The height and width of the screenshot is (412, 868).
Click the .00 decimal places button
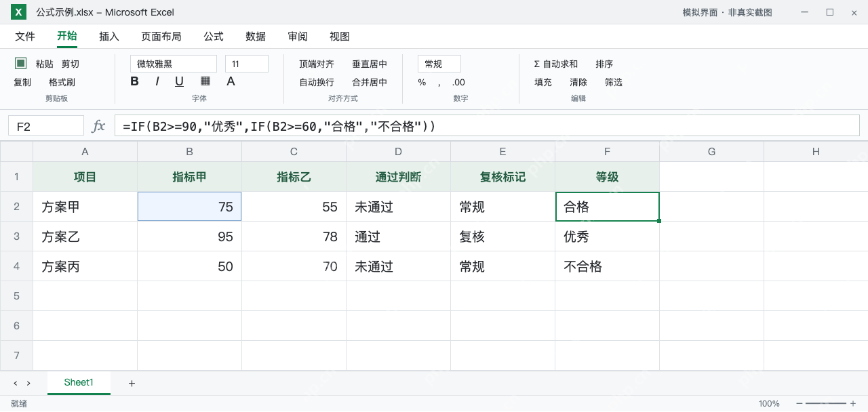458,83
